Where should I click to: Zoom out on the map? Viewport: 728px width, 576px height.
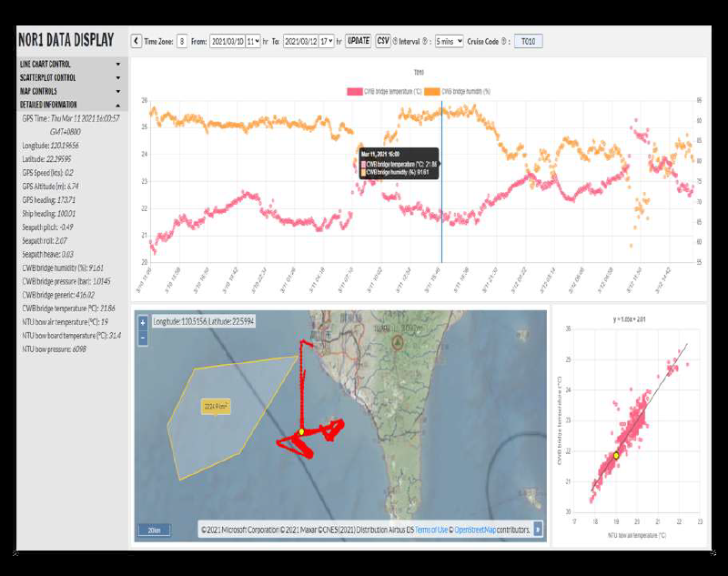[x=142, y=338]
